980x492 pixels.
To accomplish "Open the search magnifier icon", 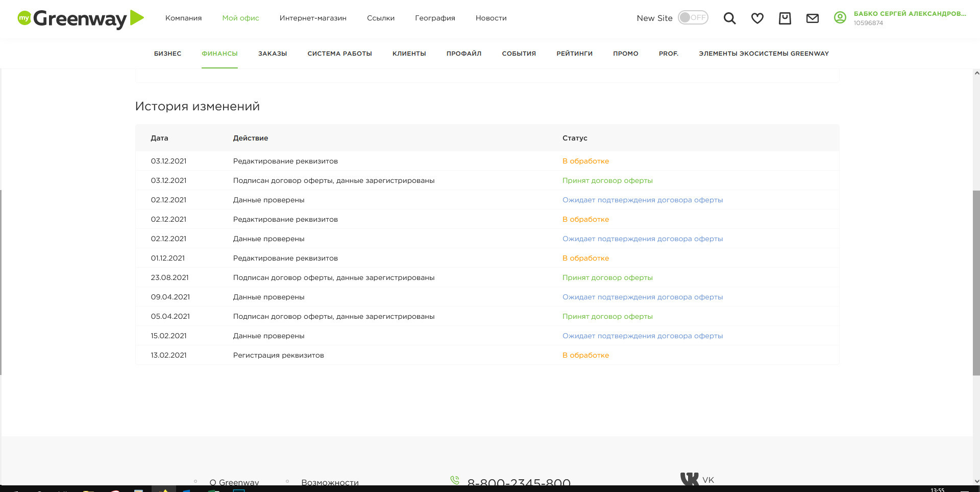I will [x=729, y=18].
